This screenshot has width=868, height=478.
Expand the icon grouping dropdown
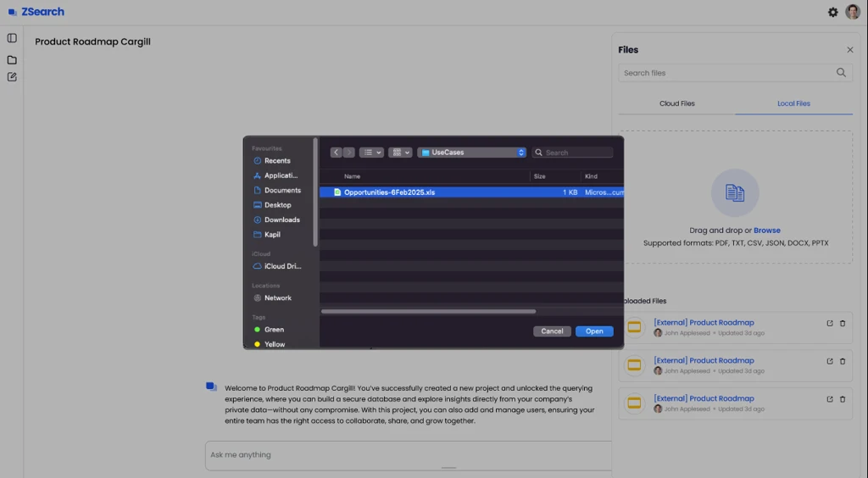click(400, 153)
